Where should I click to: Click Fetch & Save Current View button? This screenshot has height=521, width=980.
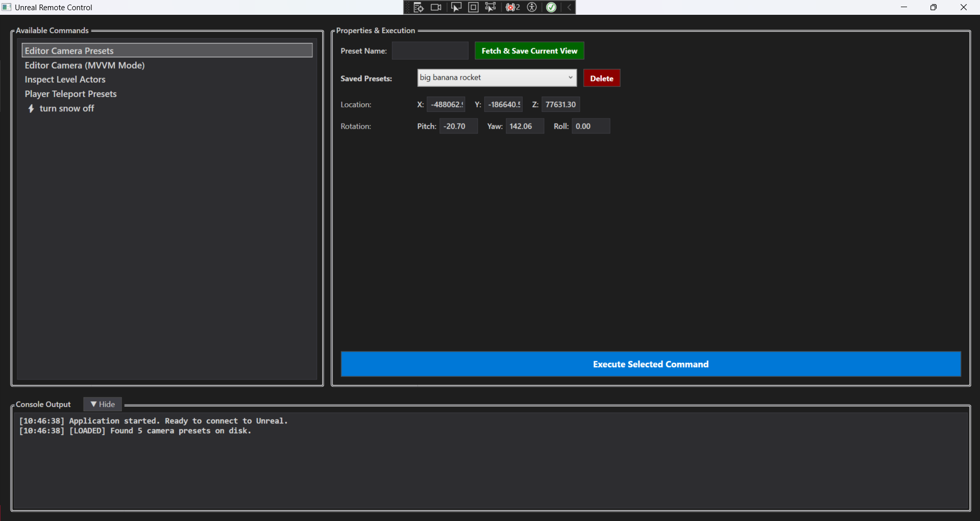(529, 51)
